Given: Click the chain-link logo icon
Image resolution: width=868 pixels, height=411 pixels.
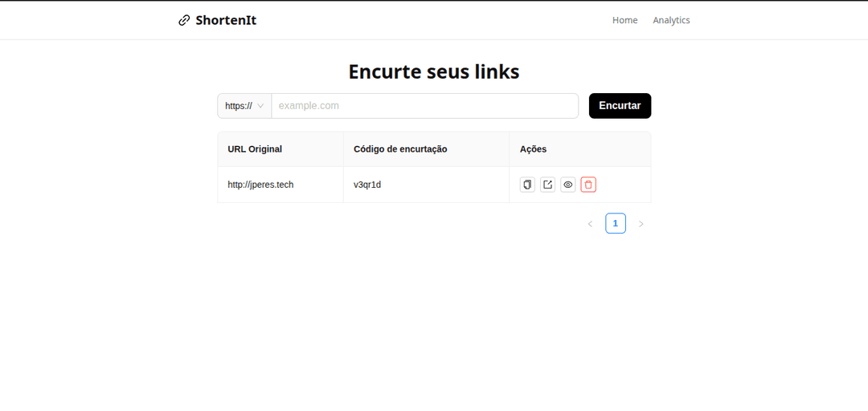Looking at the screenshot, I should point(184,20).
